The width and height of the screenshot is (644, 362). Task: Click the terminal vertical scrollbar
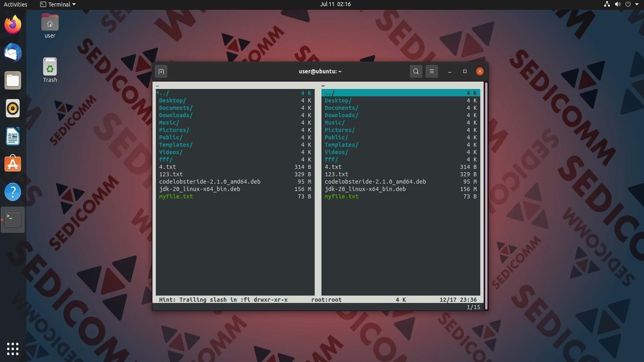tap(486, 196)
